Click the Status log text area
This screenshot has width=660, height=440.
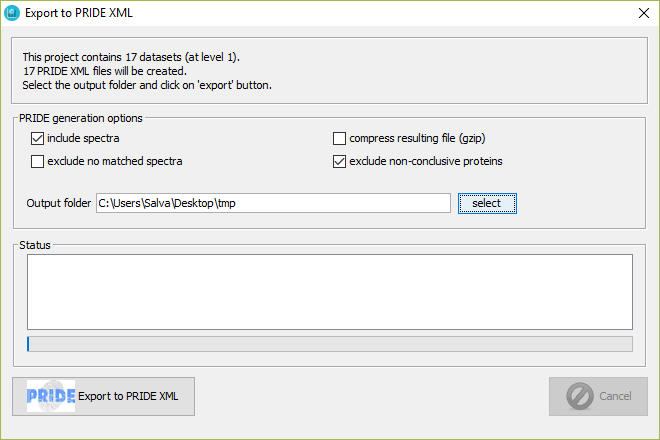point(330,292)
